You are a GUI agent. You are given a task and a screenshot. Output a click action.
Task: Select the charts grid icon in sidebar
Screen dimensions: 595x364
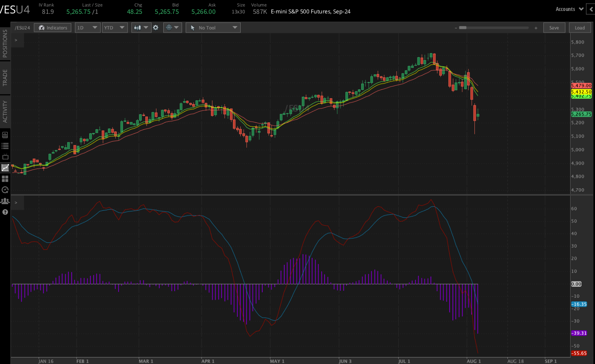tap(5, 168)
